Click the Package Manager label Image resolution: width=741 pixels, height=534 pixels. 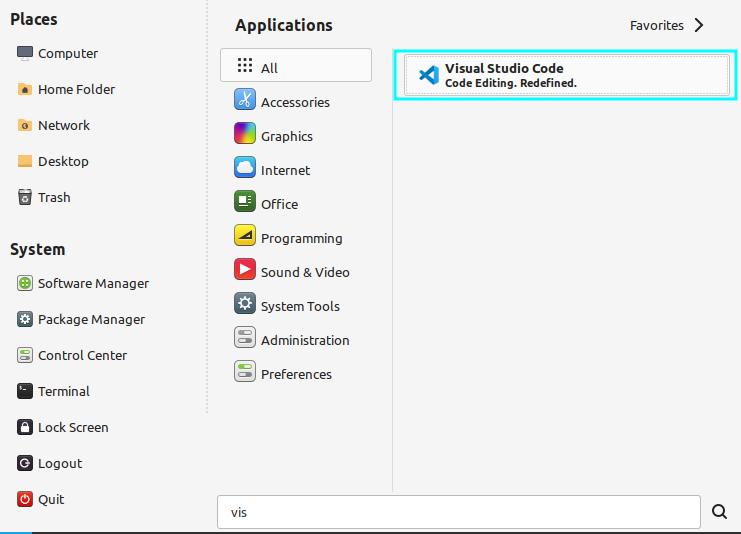(92, 319)
